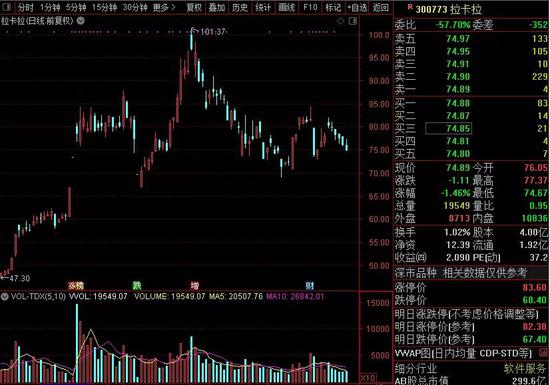Viewport: 550px width, 385px height.
Task: Select the 1分钟 period
Action: [x=50, y=7]
